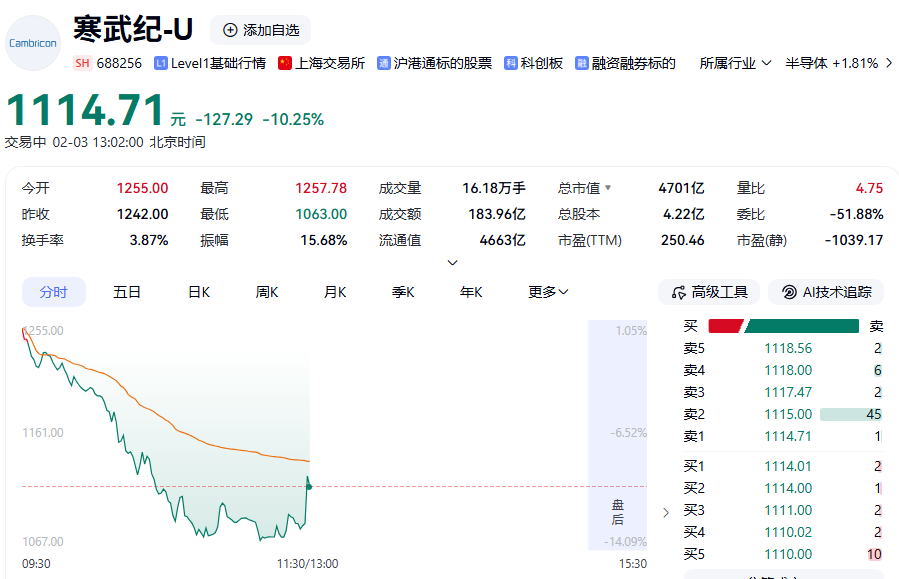Click the change percentage -10.25%

293,119
